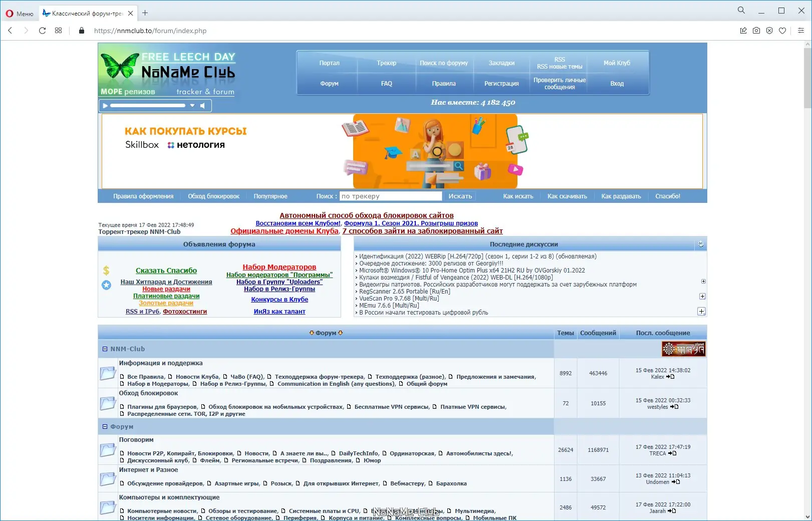Click the smallest plus font-size button
The height and width of the screenshot is (521, 812).
(703, 282)
